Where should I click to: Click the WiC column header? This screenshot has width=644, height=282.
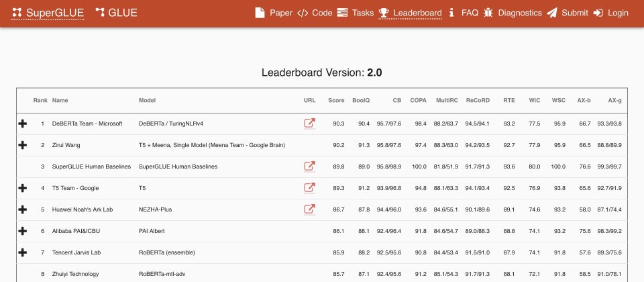(x=535, y=100)
